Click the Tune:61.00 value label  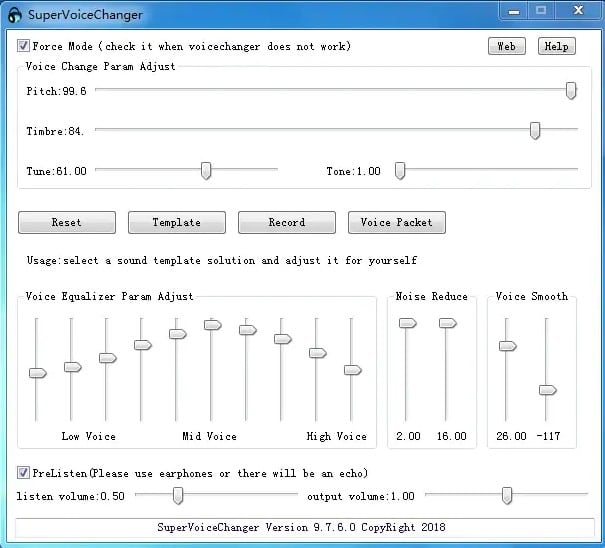coord(56,171)
